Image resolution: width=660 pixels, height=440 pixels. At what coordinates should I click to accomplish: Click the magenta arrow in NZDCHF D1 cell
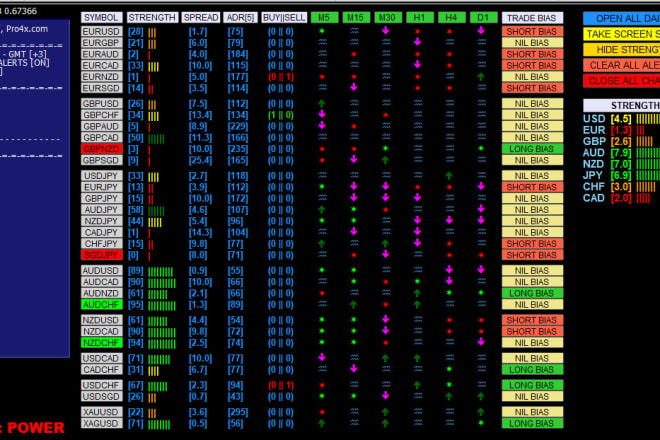click(x=481, y=342)
